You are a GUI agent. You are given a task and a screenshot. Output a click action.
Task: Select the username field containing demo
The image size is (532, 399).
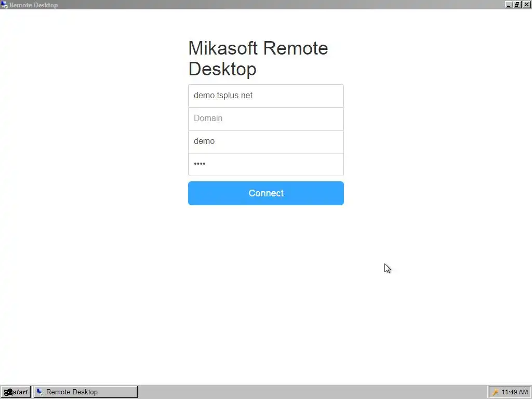pos(265,141)
